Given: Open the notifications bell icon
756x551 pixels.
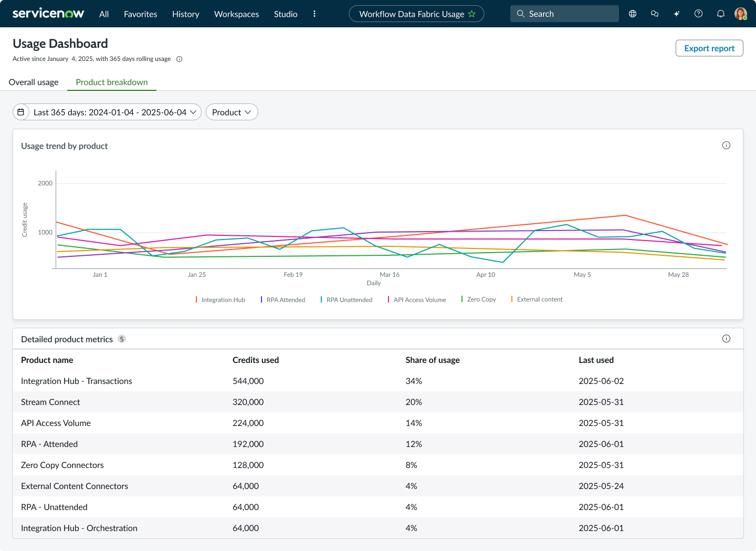Looking at the screenshot, I should point(721,14).
